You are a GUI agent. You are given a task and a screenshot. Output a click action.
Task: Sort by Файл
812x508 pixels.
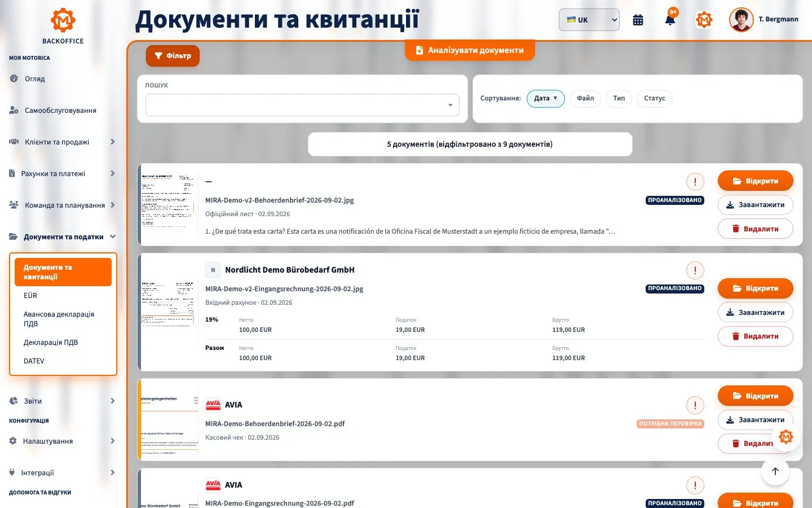pos(585,98)
